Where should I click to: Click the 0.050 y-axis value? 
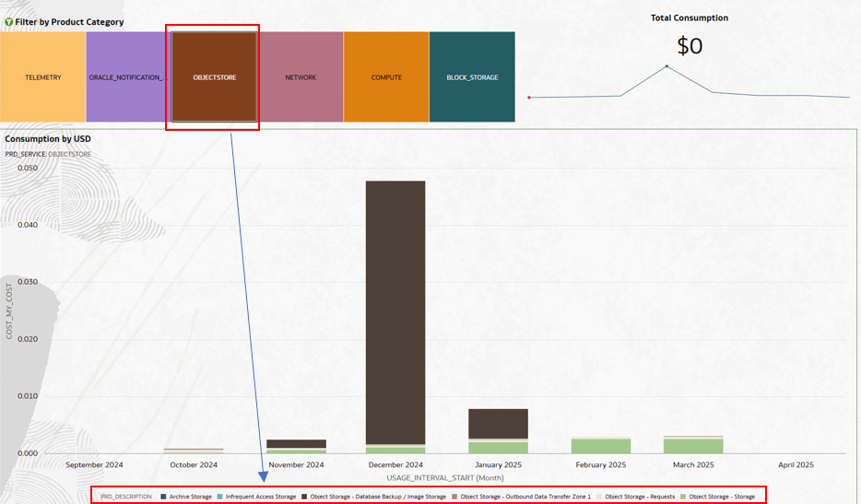28,168
